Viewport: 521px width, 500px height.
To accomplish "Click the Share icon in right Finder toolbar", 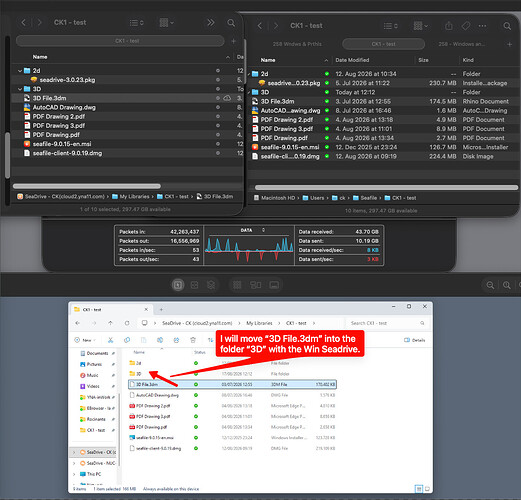I will (x=449, y=26).
